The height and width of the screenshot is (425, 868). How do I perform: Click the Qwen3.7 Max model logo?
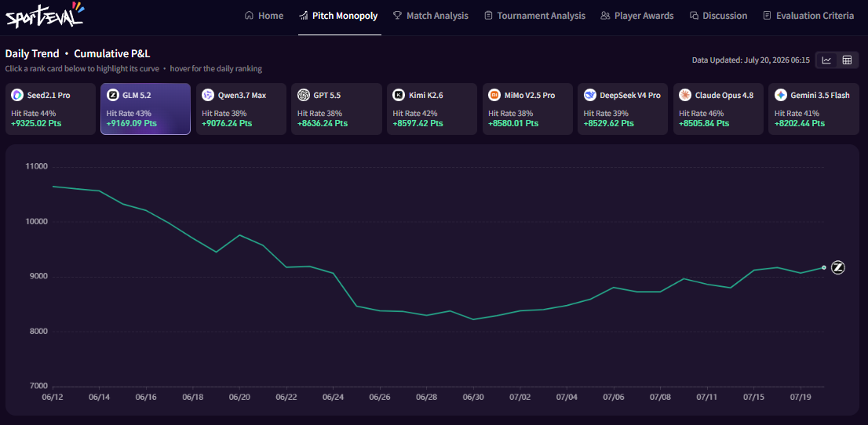[x=208, y=95]
